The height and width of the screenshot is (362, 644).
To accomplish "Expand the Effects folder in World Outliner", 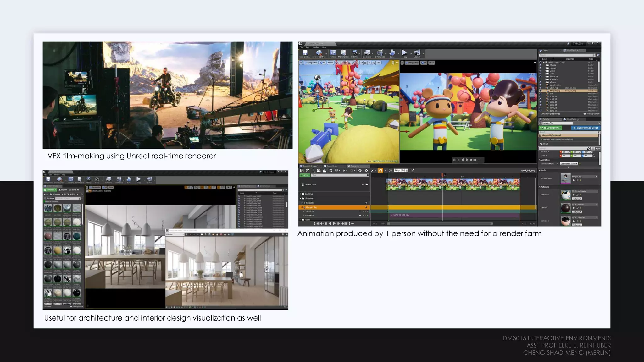I will (x=545, y=65).
